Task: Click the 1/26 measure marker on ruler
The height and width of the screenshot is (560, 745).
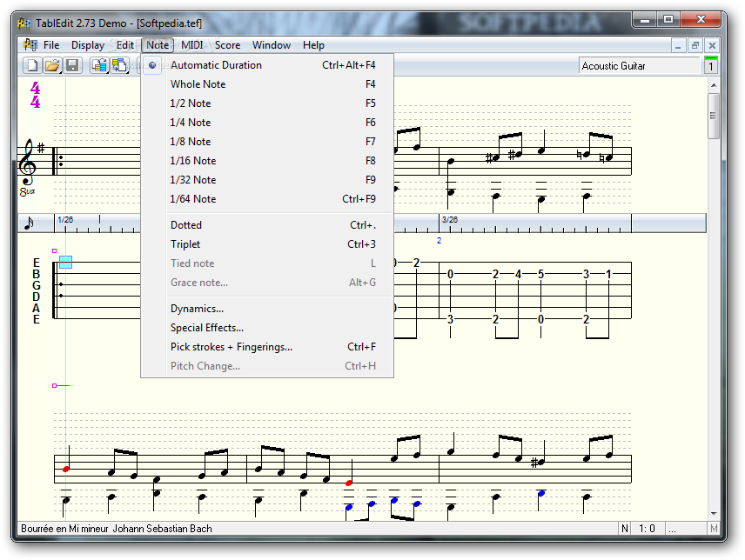Action: pyautogui.click(x=65, y=220)
